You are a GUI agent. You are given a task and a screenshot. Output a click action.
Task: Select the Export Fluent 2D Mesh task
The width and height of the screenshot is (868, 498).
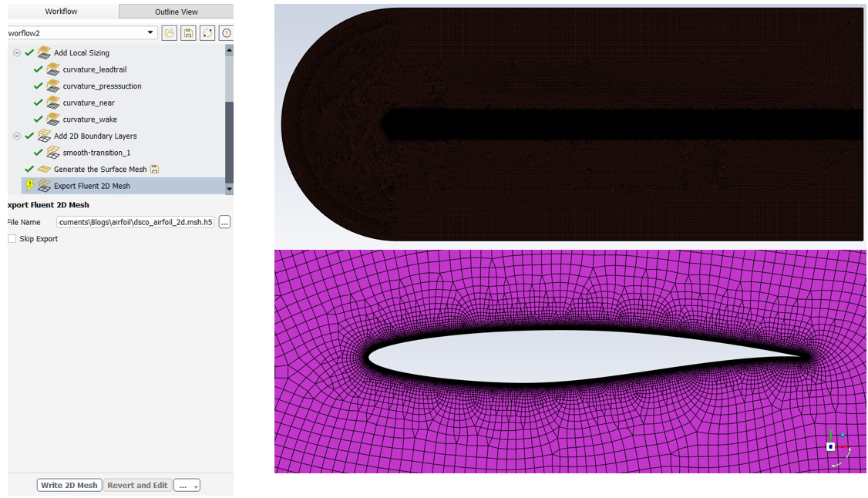(92, 186)
